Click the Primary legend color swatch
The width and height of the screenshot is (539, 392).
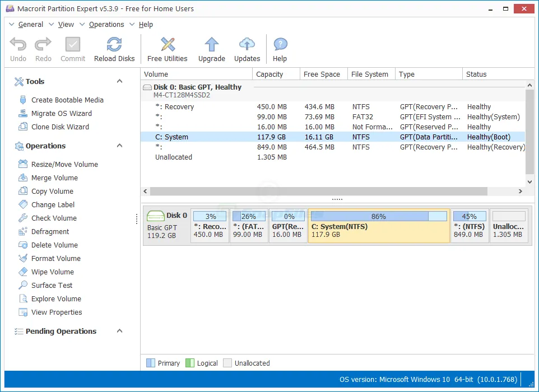tap(151, 363)
